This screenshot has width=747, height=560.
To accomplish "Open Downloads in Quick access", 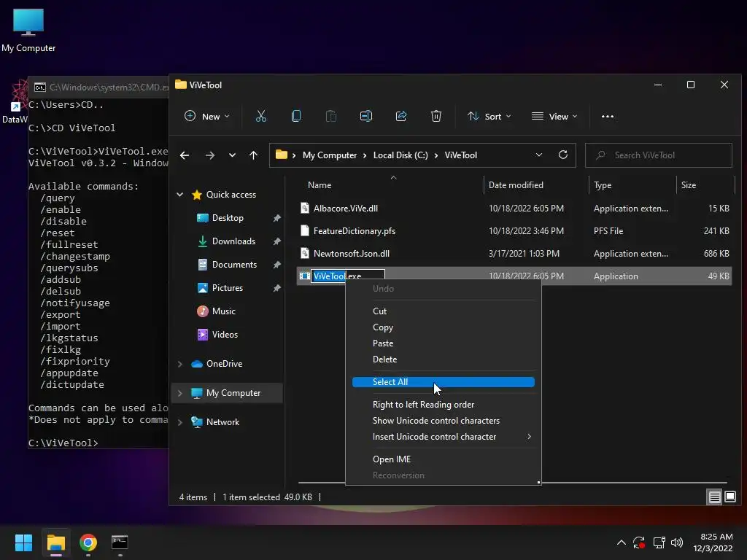I will [x=233, y=241].
